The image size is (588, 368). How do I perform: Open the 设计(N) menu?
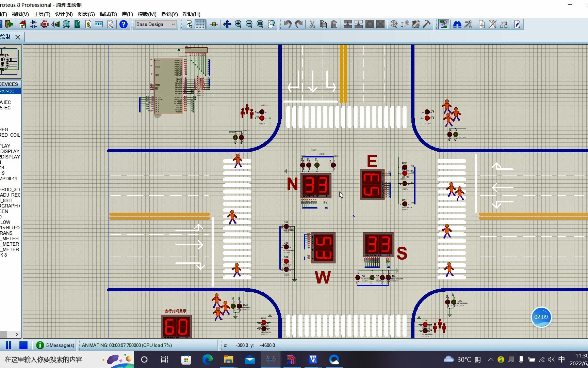[x=64, y=14]
